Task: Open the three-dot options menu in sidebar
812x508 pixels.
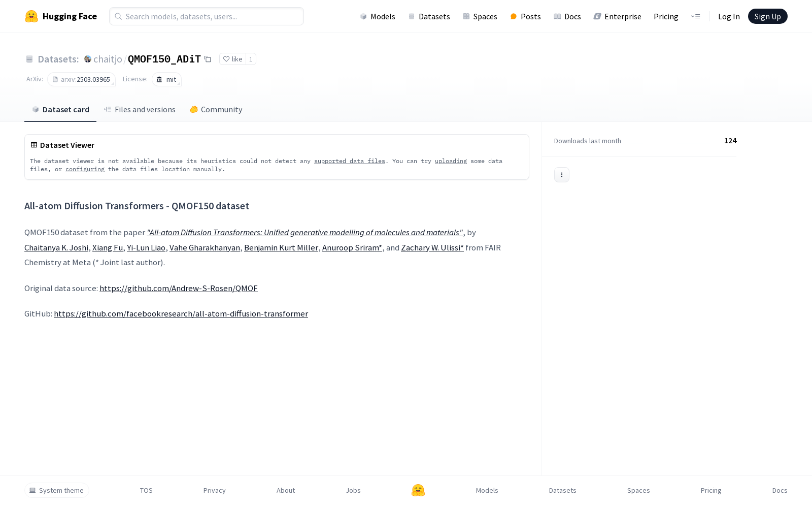Action: coord(562,175)
